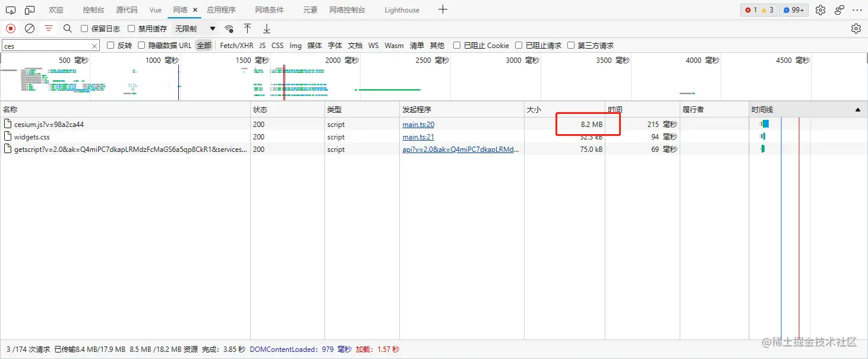The image size is (868, 359).
Task: Export HAR file with down arrow
Action: [x=267, y=28]
